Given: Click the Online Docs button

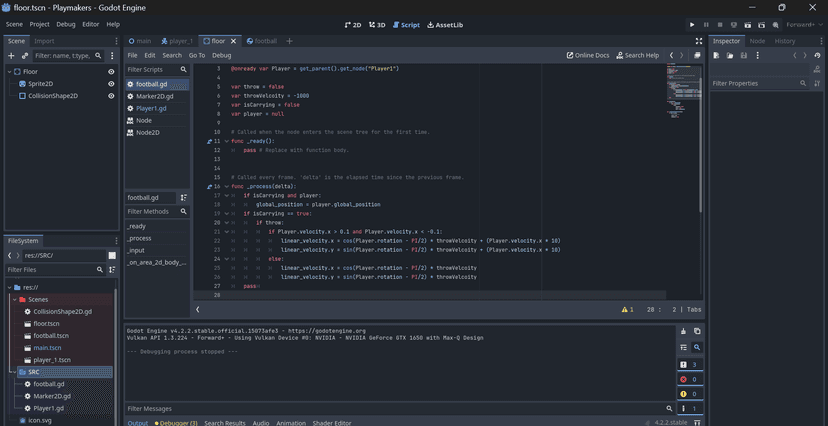Looking at the screenshot, I should [588, 55].
